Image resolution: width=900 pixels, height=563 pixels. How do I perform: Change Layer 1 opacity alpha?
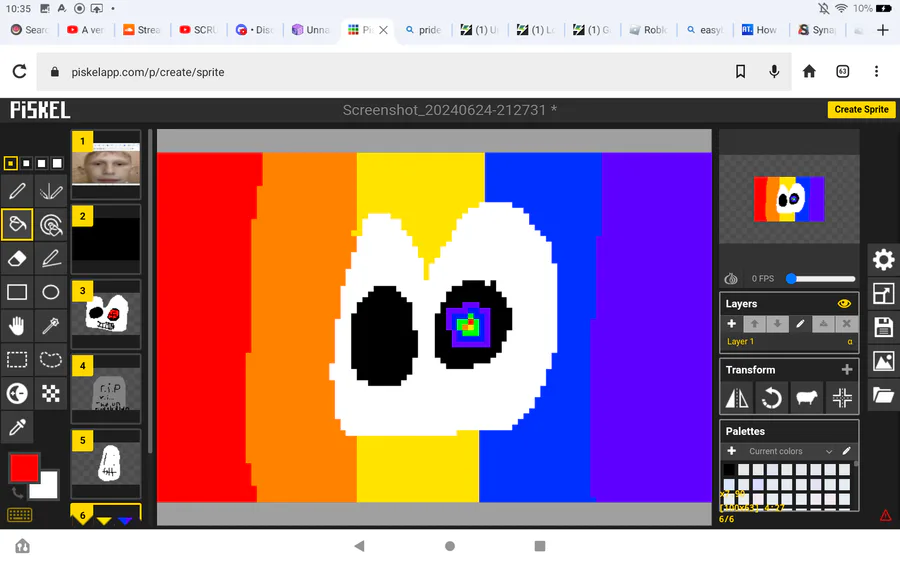tap(850, 341)
